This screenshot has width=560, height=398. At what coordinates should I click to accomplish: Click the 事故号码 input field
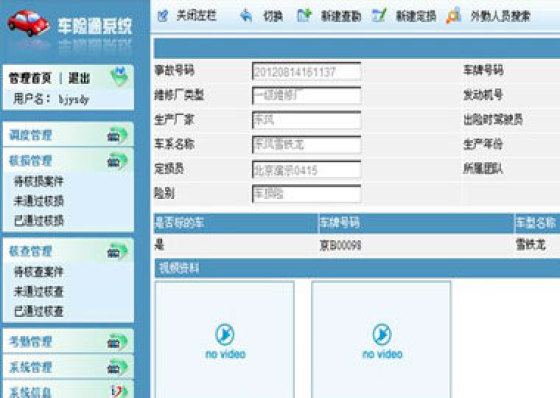(306, 71)
